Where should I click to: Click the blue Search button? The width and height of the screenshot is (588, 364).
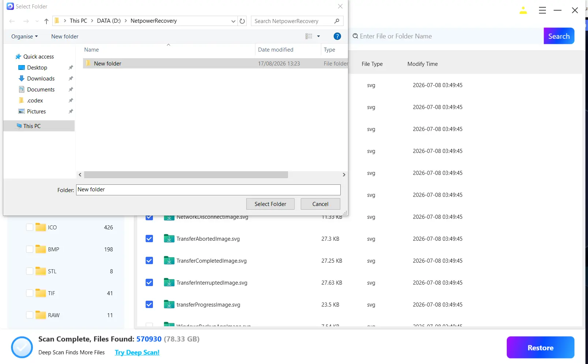[x=559, y=36]
